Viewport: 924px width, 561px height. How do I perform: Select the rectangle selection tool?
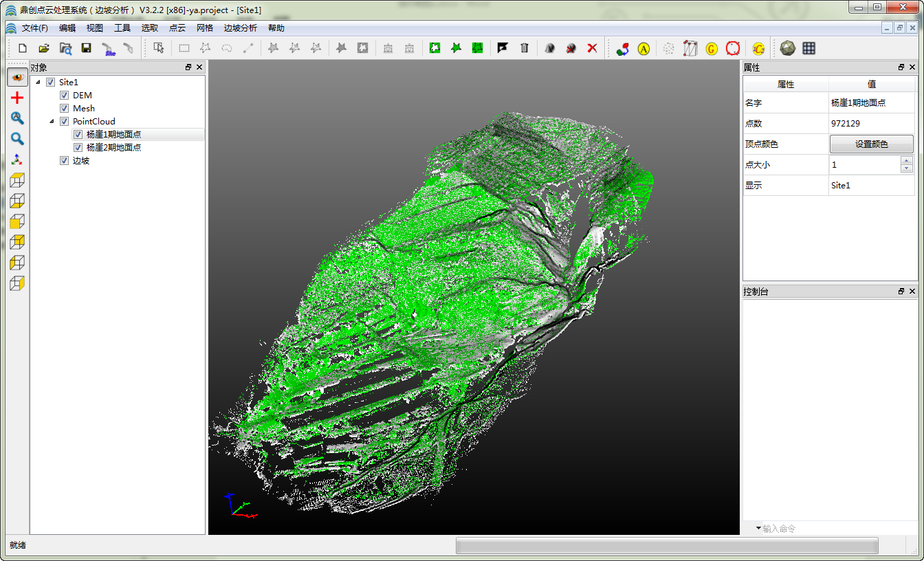coord(184,48)
